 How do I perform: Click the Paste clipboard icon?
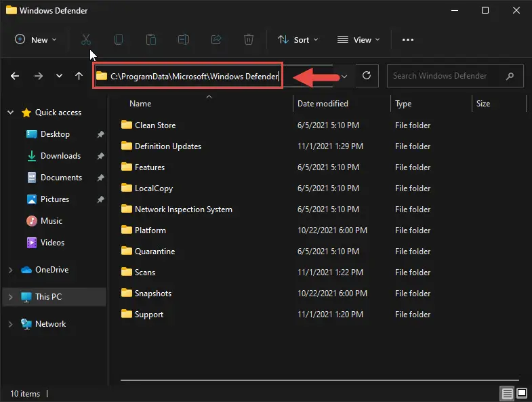click(x=151, y=40)
